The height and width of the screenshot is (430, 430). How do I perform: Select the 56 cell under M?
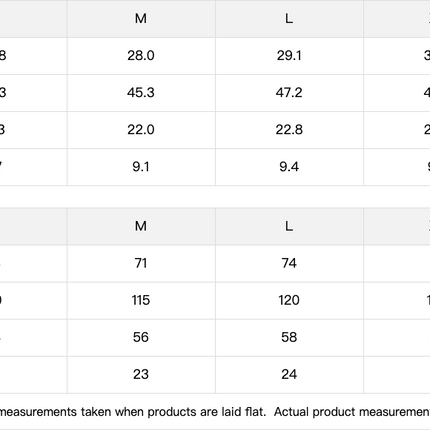pyautogui.click(x=141, y=337)
